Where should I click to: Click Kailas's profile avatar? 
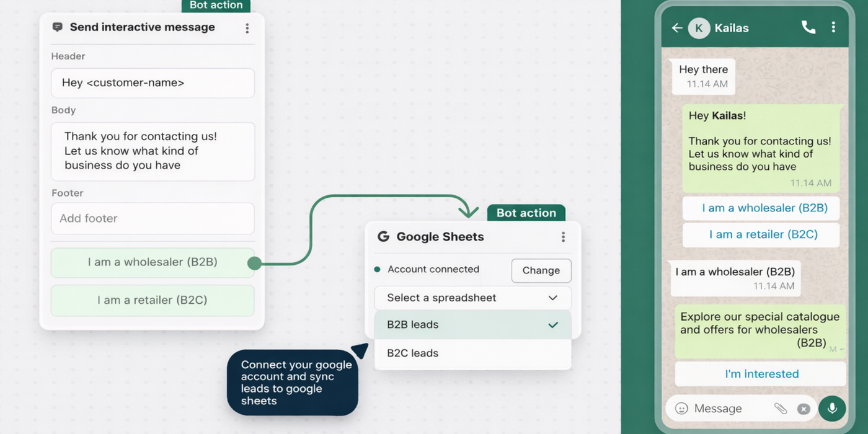(699, 28)
